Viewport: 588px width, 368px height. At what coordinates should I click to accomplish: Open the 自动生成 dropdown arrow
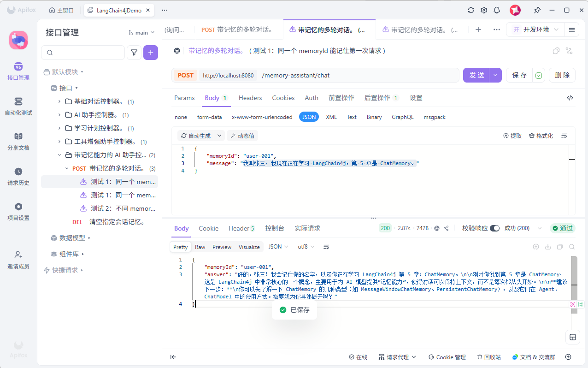[219, 136]
